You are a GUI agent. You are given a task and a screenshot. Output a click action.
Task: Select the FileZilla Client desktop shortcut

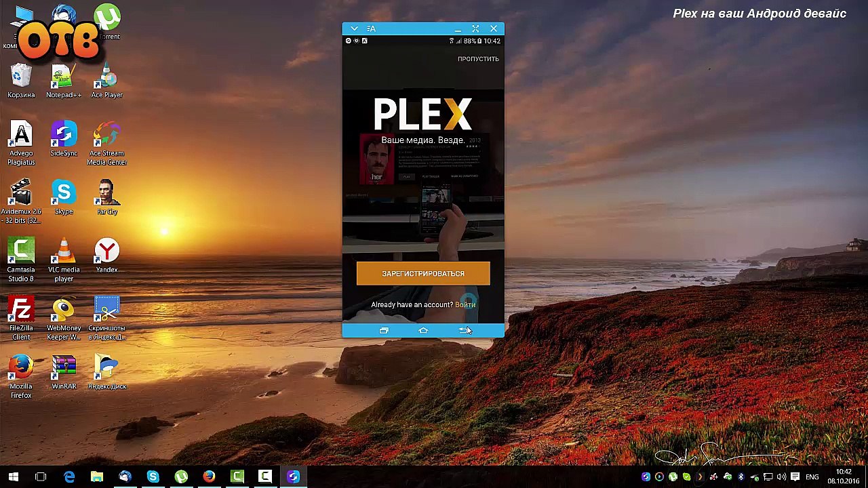[21, 319]
